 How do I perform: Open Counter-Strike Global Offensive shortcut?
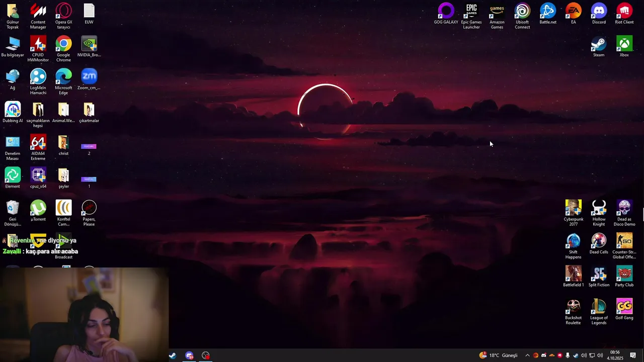point(624,246)
